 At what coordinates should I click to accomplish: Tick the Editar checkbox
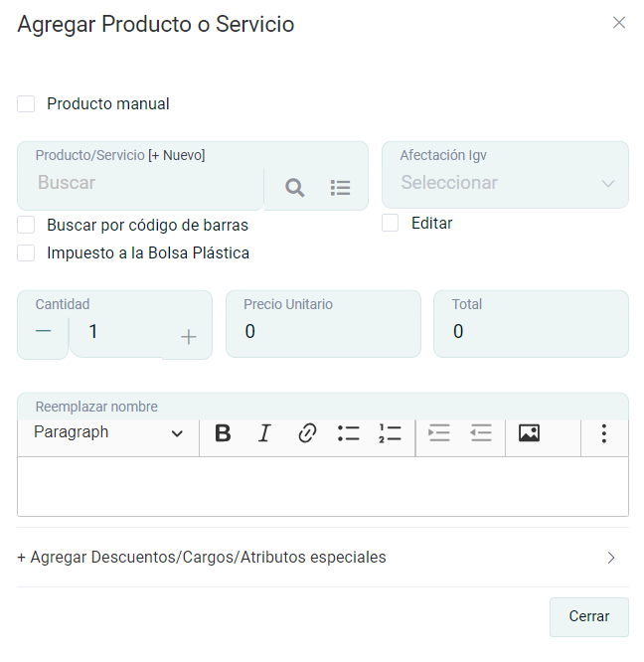(x=392, y=223)
